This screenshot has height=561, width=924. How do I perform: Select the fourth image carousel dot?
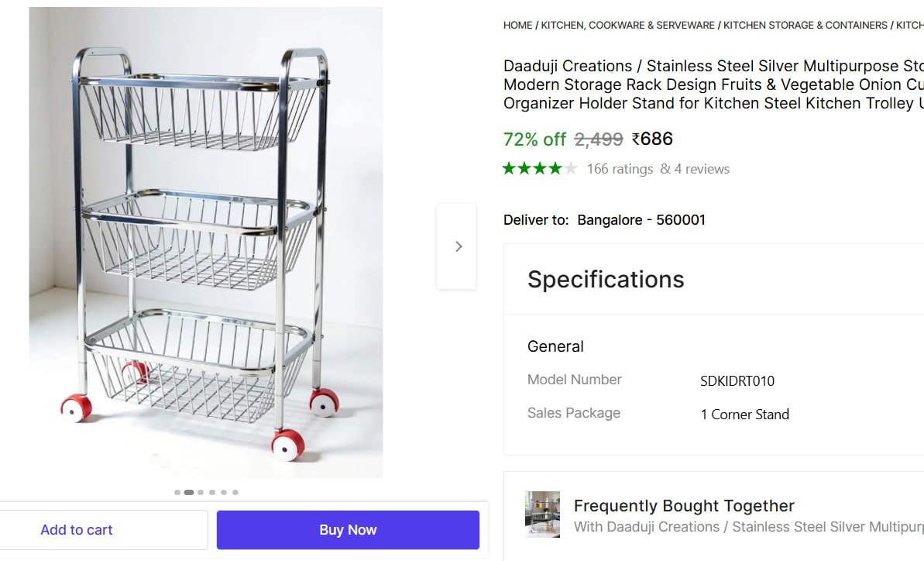click(212, 492)
